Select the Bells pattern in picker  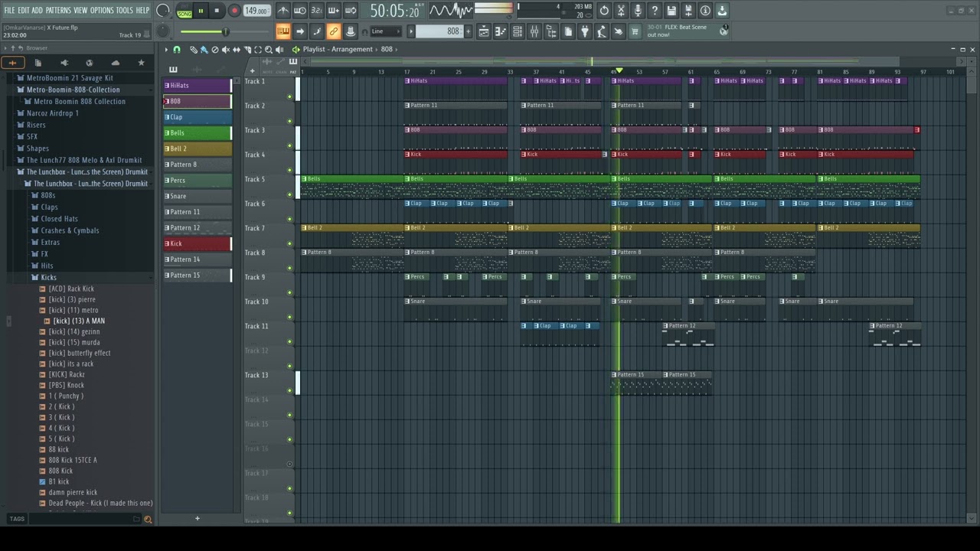198,133
